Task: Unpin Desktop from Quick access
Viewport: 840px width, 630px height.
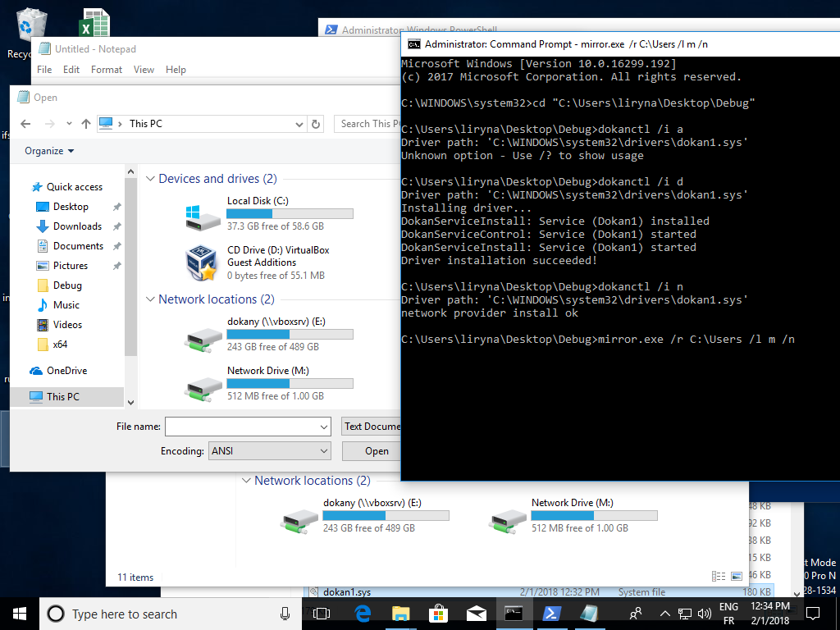Action: [x=116, y=207]
